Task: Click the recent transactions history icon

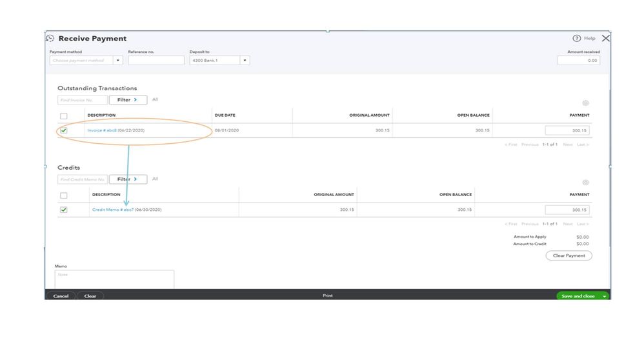Action: coord(50,38)
